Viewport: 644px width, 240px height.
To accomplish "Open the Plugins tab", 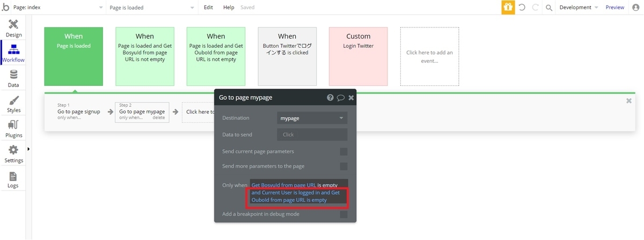I will click(x=13, y=129).
